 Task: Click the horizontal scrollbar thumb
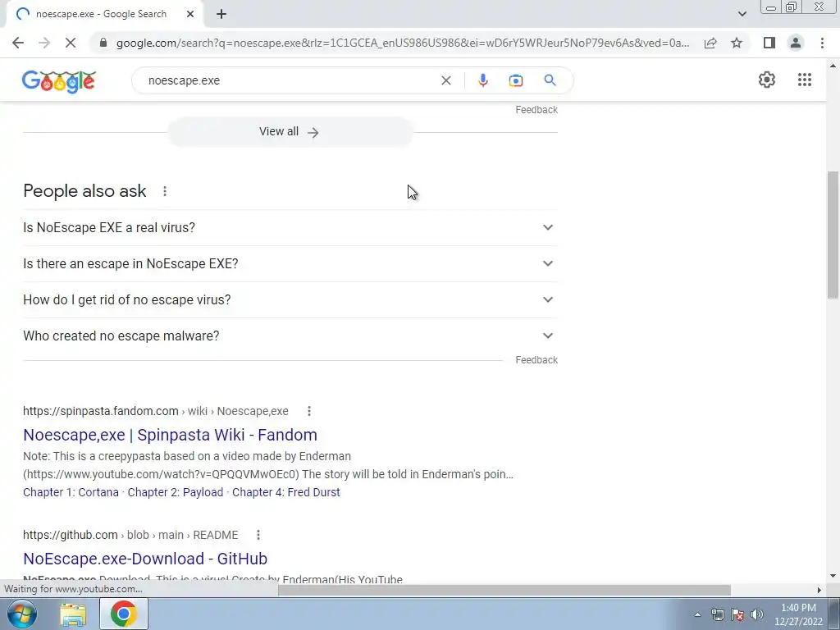tap(504, 590)
